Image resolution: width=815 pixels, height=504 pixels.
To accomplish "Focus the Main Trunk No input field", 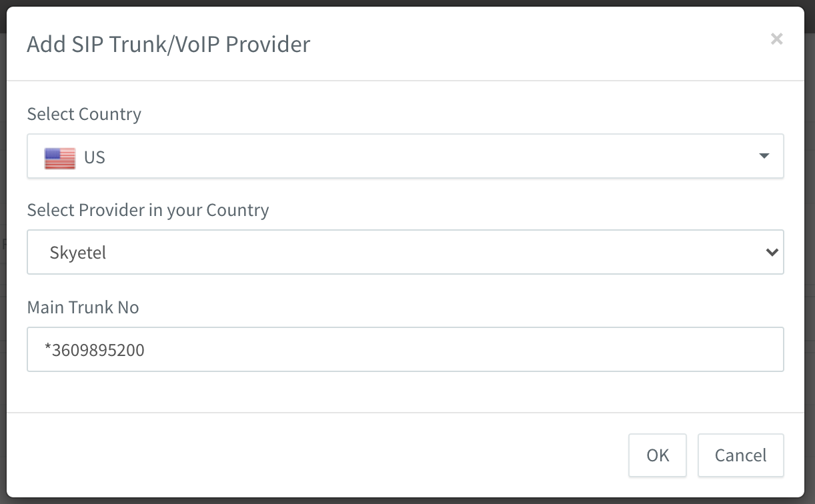I will pyautogui.click(x=405, y=349).
